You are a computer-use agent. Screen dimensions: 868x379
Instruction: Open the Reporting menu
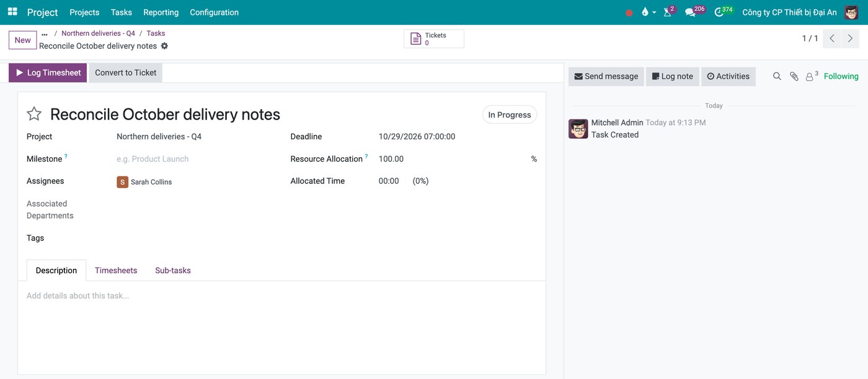pyautogui.click(x=161, y=12)
